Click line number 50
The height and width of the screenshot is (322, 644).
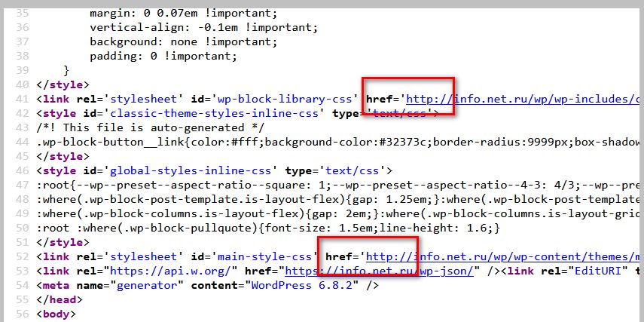click(x=22, y=228)
